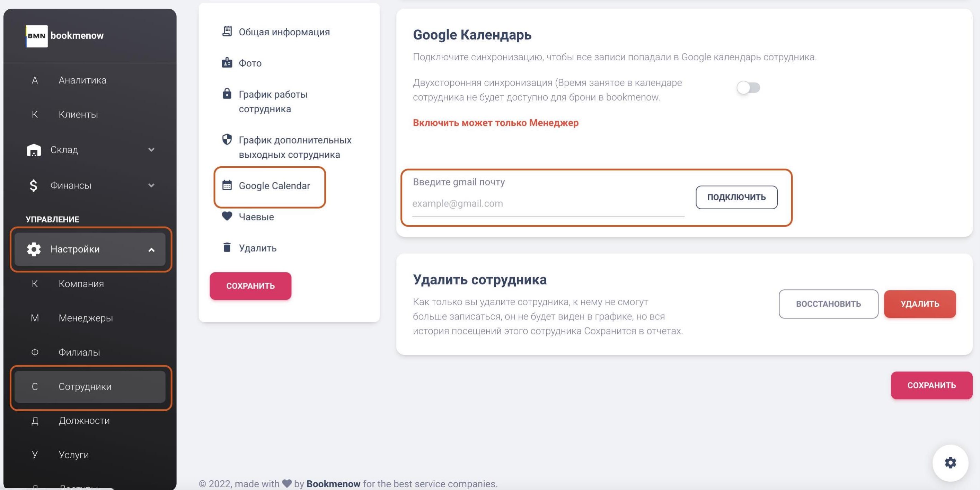This screenshot has height=490, width=980.
Task: Click the trash icon next to Удалить
Action: click(227, 247)
